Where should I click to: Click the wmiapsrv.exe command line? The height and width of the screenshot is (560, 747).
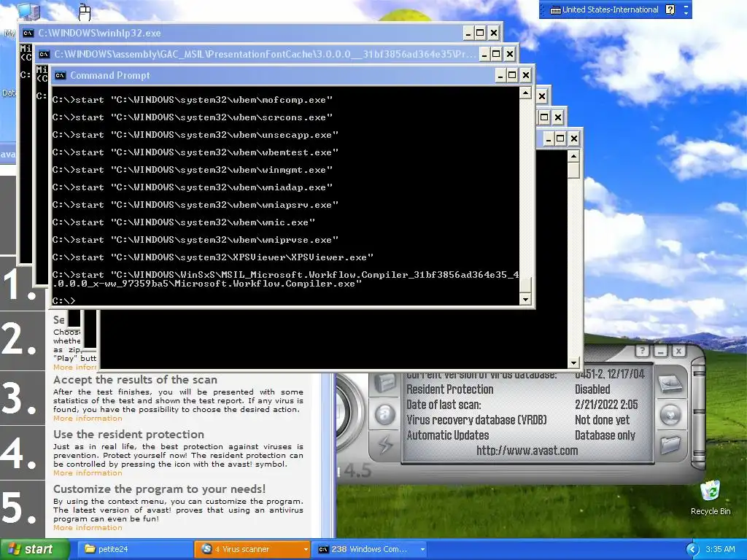tap(196, 205)
